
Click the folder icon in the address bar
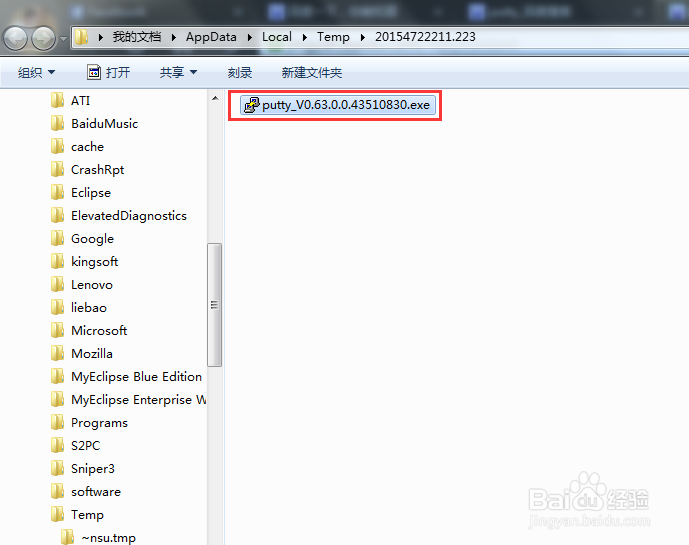pyautogui.click(x=81, y=37)
